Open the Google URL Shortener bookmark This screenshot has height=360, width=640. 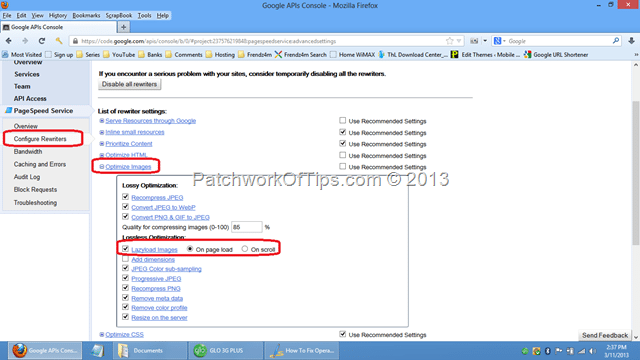pyautogui.click(x=556, y=55)
